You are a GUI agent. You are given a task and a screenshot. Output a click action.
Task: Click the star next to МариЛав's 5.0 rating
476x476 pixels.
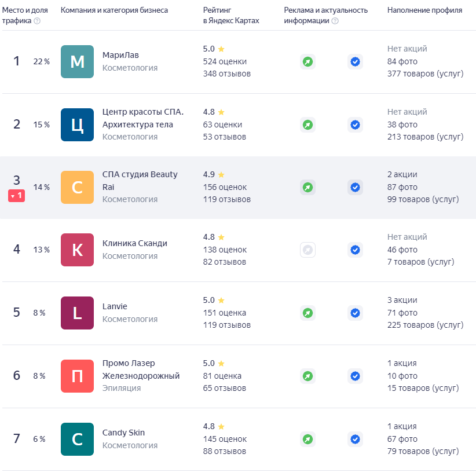[x=221, y=49]
